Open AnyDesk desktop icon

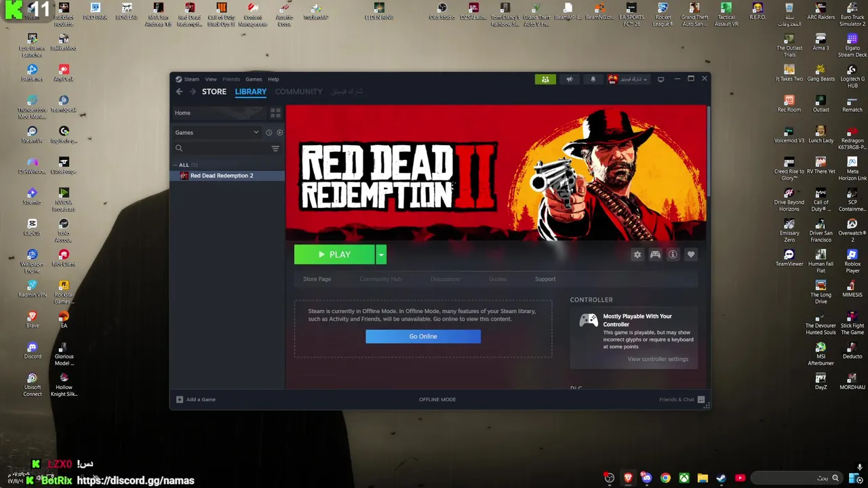tap(64, 73)
